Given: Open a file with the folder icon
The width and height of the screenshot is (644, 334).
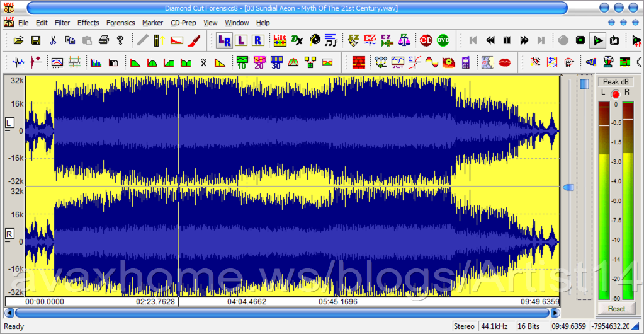Looking at the screenshot, I should [18, 40].
